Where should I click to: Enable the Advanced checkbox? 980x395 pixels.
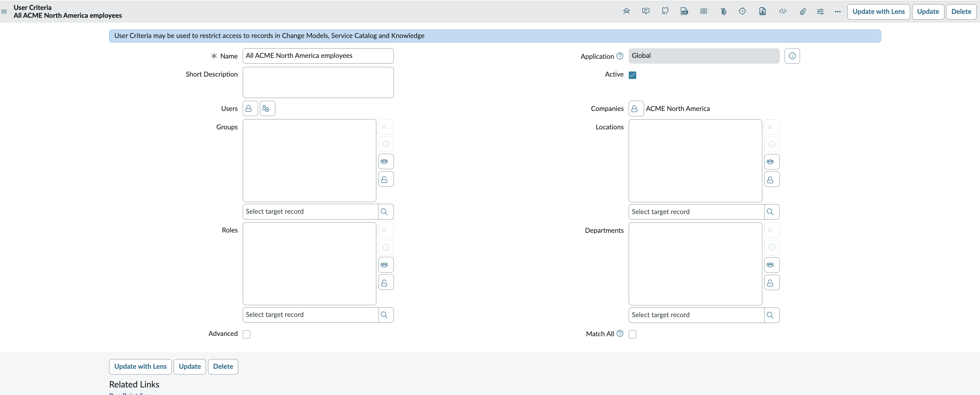pos(247,334)
